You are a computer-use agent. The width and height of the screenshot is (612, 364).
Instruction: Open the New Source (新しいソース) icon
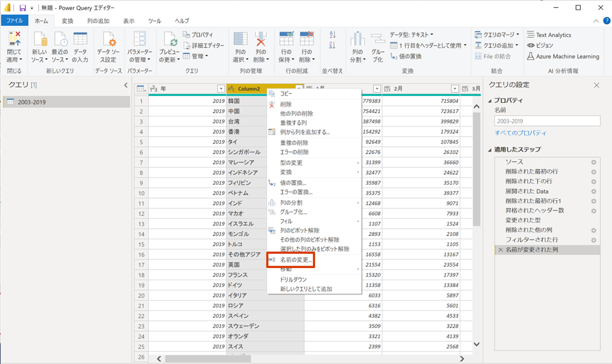pos(40,39)
